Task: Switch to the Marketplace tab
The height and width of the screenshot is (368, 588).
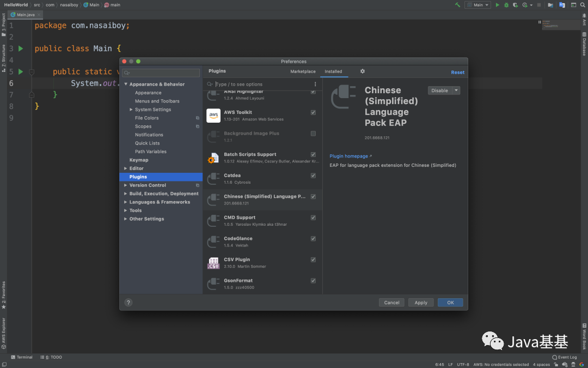Action: pyautogui.click(x=303, y=71)
